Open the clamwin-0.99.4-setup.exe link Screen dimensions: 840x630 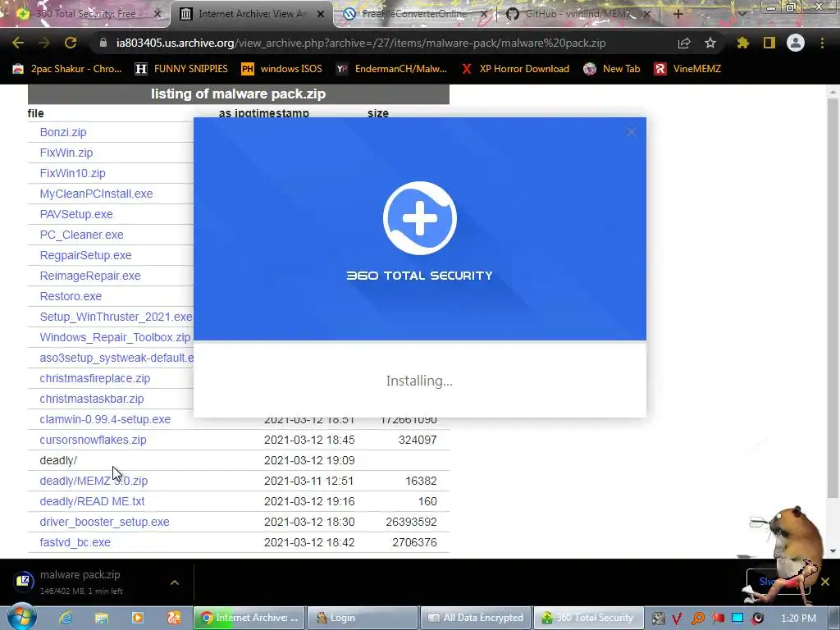click(105, 419)
